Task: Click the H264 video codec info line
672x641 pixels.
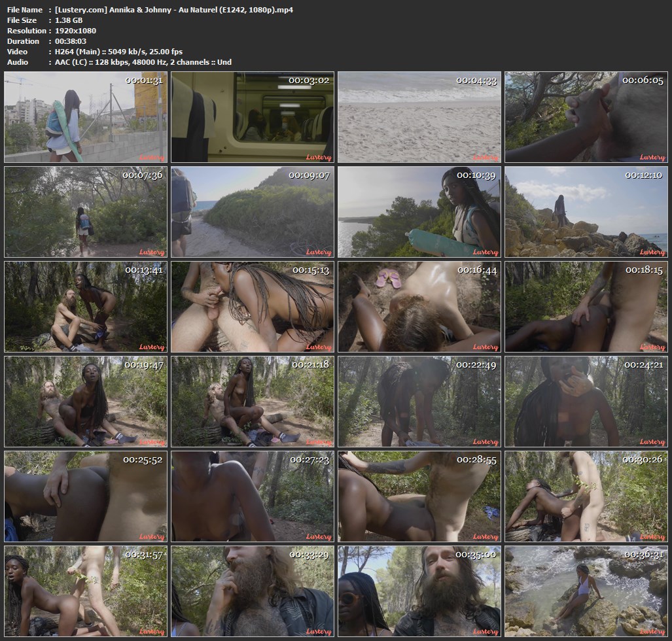Action: coord(118,52)
